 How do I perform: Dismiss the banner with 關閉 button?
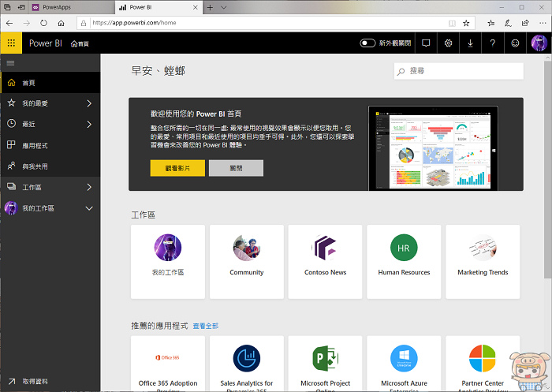tap(236, 168)
